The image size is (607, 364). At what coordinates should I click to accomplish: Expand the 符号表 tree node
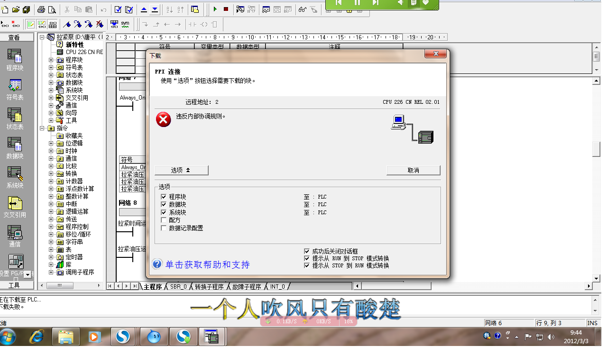[x=51, y=67]
